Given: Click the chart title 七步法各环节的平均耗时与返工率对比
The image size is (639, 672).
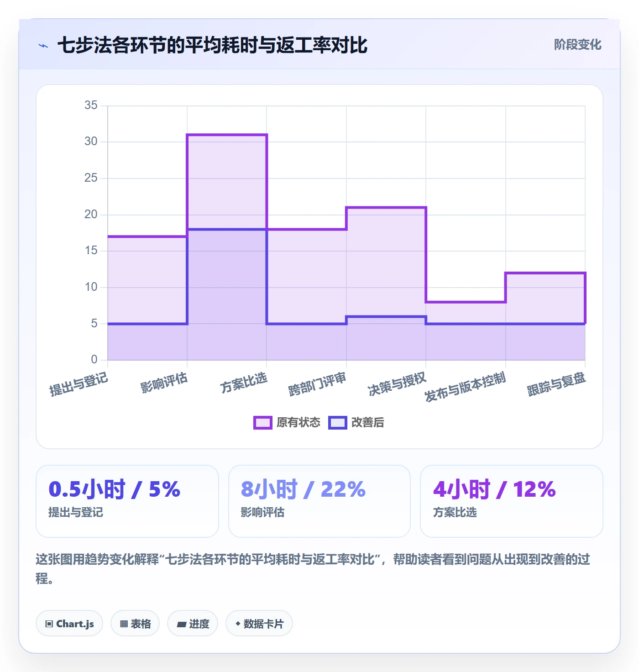Looking at the screenshot, I should point(212,45).
